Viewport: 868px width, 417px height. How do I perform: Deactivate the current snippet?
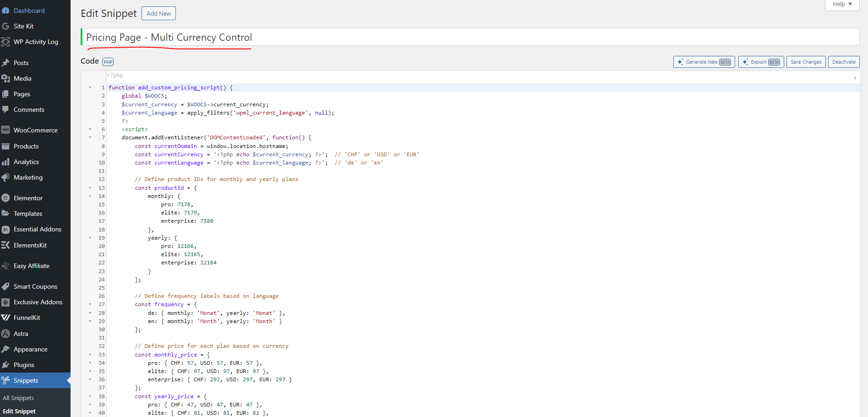843,62
